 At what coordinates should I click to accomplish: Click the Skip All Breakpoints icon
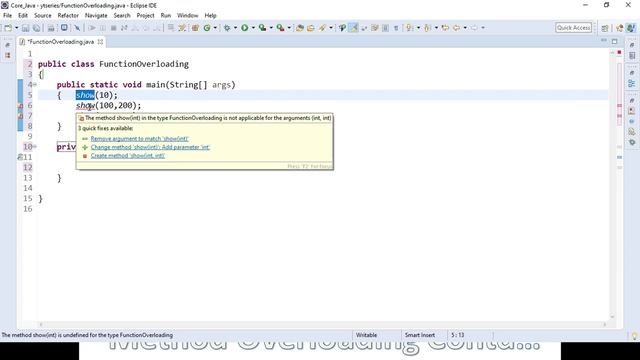77,28
